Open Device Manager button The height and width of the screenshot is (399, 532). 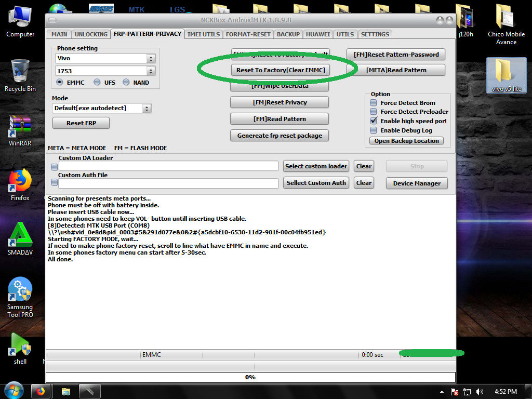[x=417, y=183]
